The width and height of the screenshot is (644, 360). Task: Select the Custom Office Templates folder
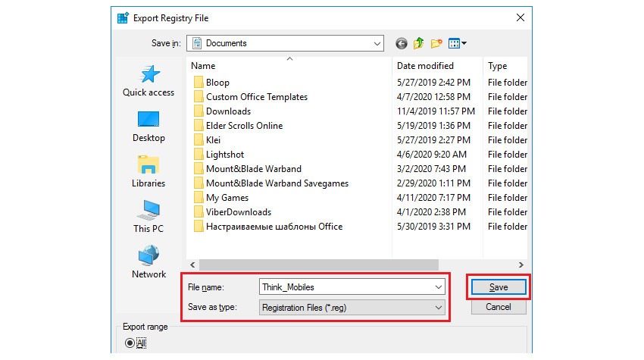(x=251, y=97)
